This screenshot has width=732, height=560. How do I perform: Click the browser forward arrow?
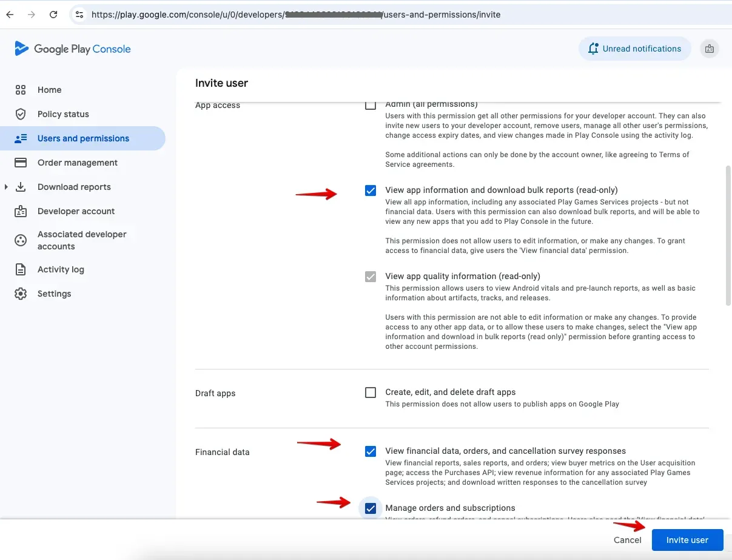(x=32, y=15)
